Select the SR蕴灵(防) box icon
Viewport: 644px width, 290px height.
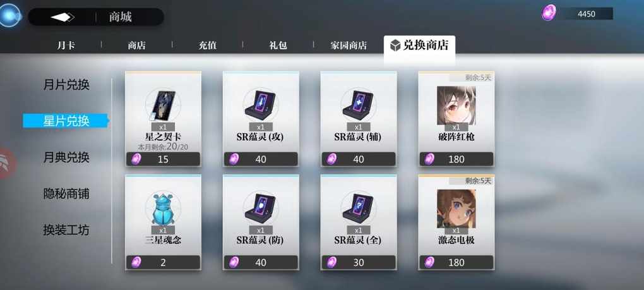coord(261,208)
